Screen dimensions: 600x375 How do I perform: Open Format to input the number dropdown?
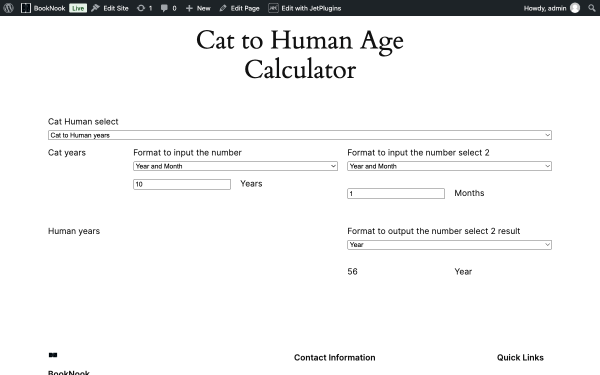coord(235,166)
